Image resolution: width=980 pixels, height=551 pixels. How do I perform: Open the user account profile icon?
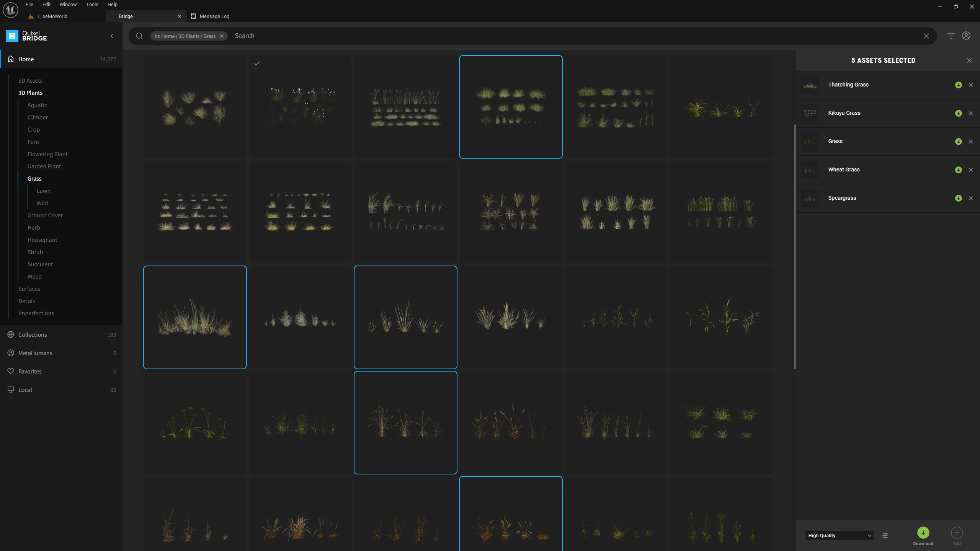pyautogui.click(x=966, y=36)
